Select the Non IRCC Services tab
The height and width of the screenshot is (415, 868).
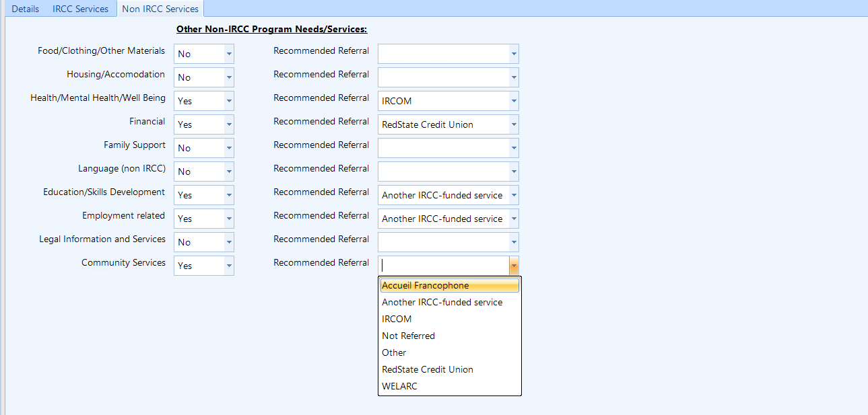(x=160, y=9)
